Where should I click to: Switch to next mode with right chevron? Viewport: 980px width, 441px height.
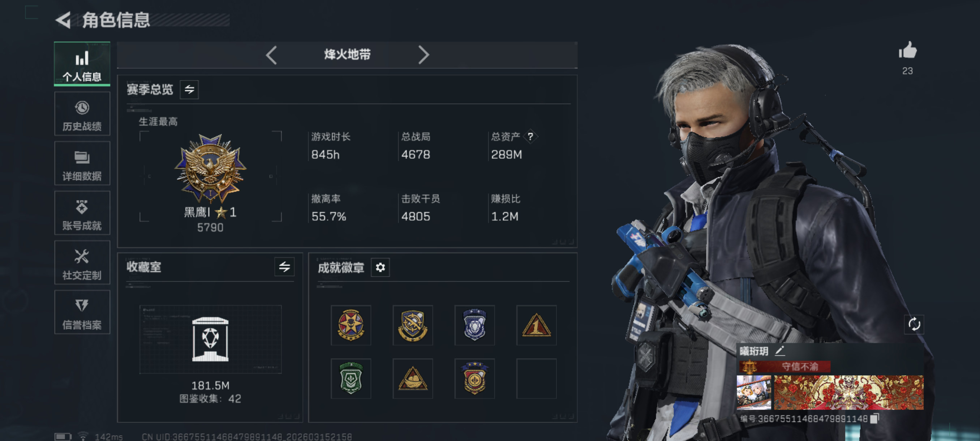(424, 55)
